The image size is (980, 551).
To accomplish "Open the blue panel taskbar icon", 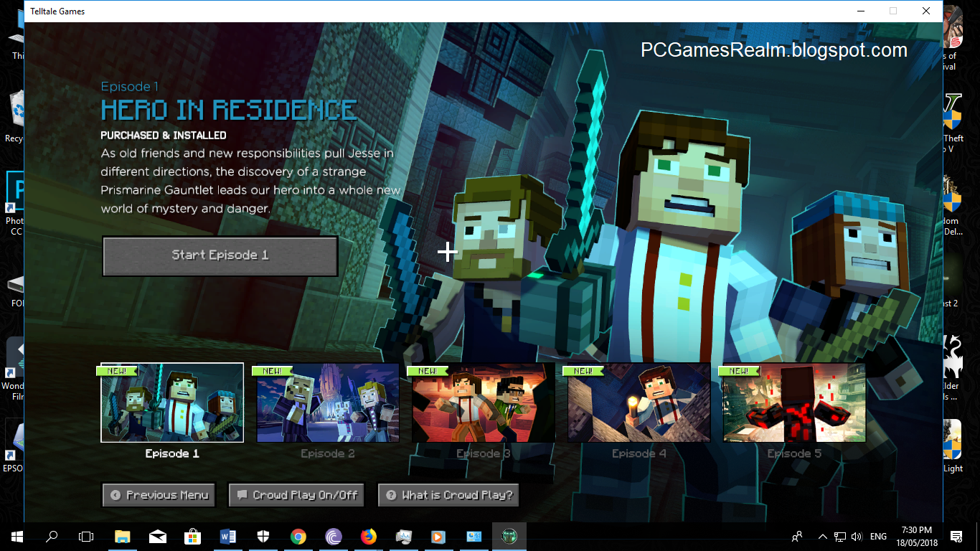I will coord(474,536).
